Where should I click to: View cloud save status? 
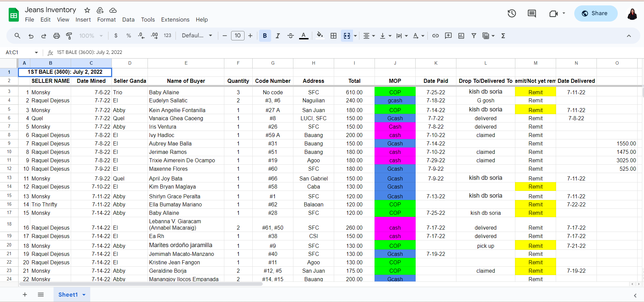pyautogui.click(x=113, y=10)
